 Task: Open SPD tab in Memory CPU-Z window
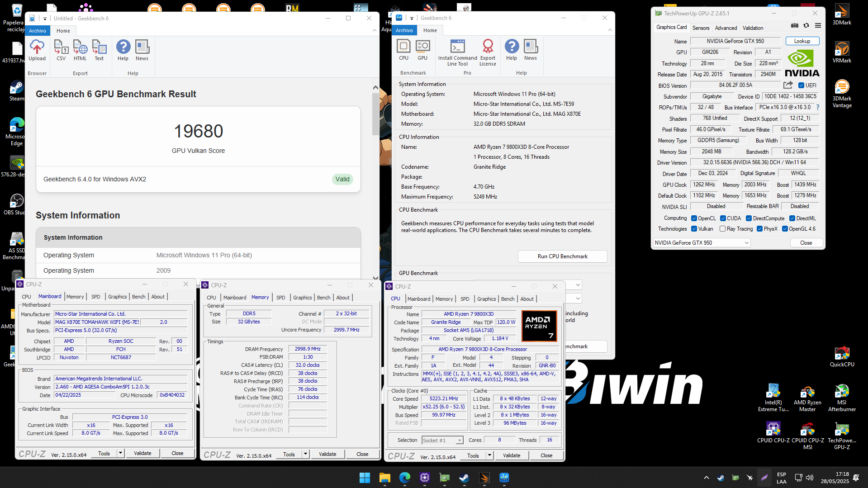coord(280,298)
